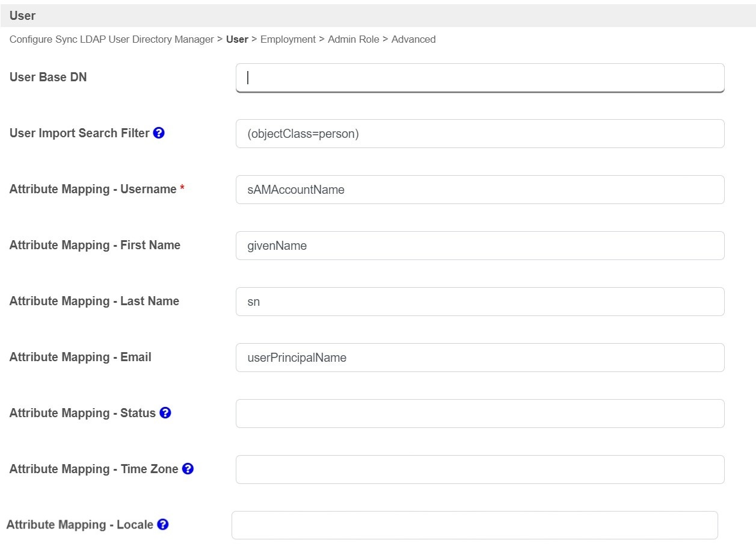The width and height of the screenshot is (756, 555).
Task: Switch to the Admin Role step
Action: coord(353,39)
